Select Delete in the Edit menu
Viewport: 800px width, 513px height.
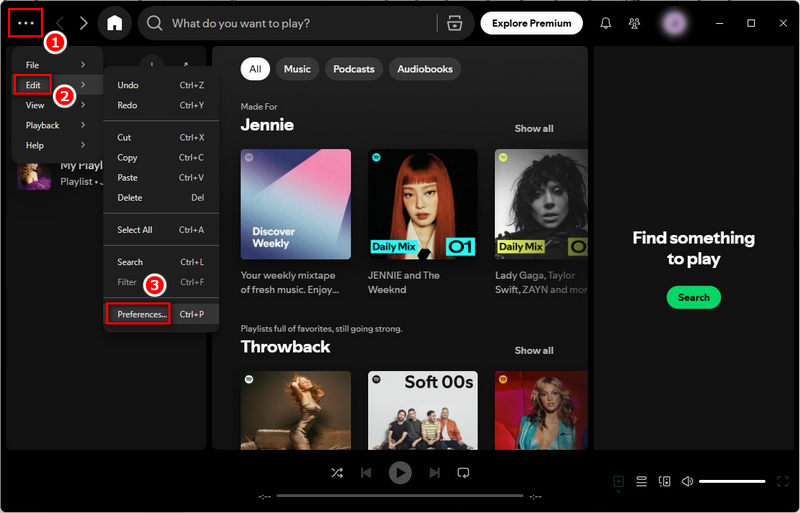click(x=161, y=198)
